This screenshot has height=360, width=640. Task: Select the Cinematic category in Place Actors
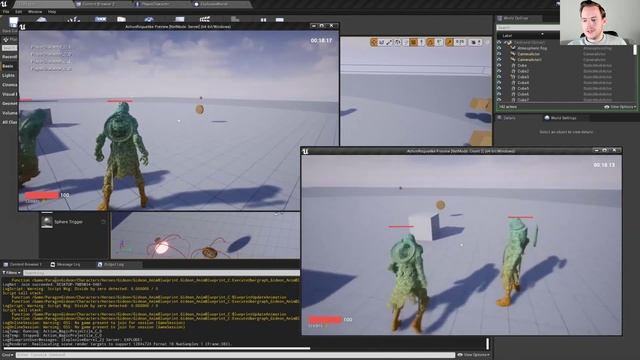(x=9, y=85)
